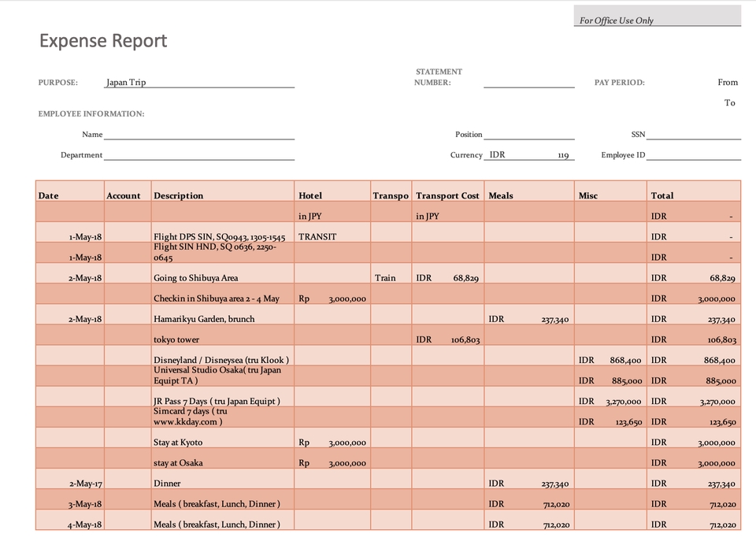Click the Misc value 3,270,000

(x=610, y=396)
